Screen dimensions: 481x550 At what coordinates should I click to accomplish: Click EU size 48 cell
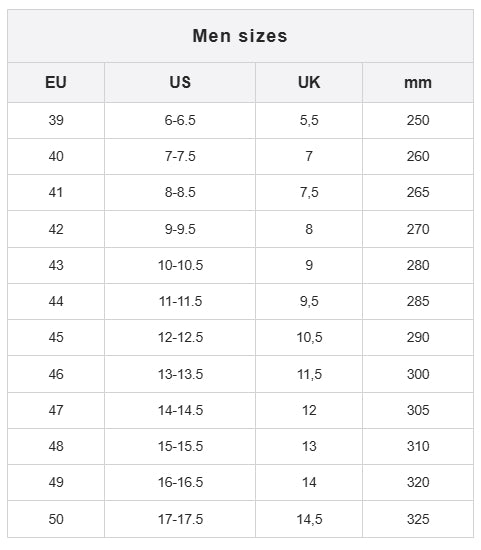tap(56, 447)
